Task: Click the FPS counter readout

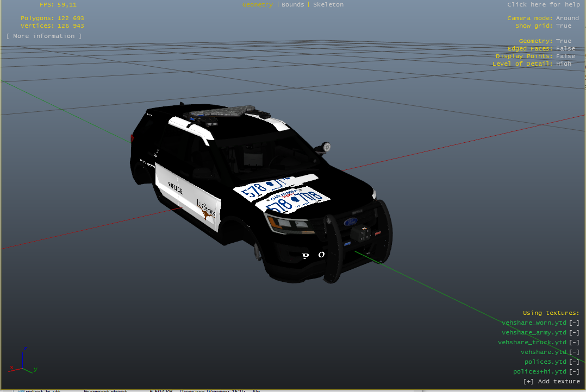Action: click(x=58, y=5)
